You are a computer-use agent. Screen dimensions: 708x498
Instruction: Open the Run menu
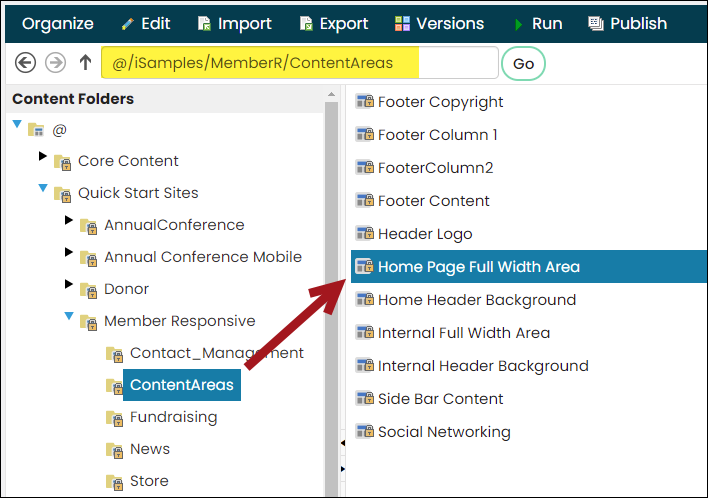coord(547,23)
